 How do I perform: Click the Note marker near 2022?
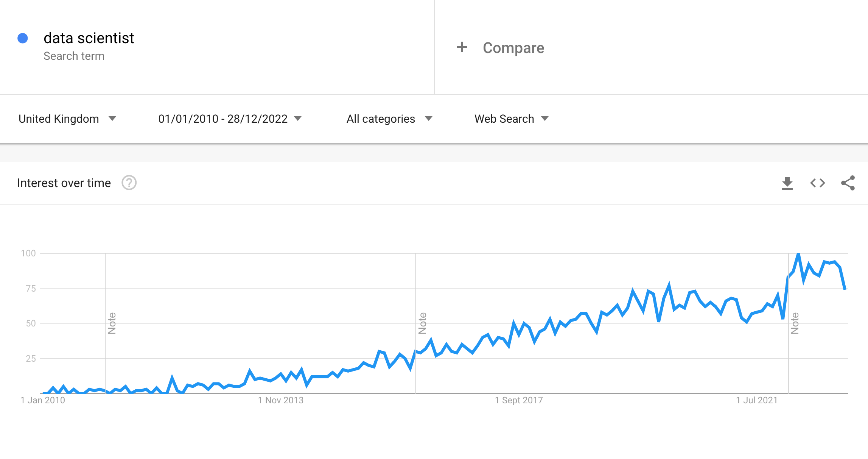click(x=795, y=323)
